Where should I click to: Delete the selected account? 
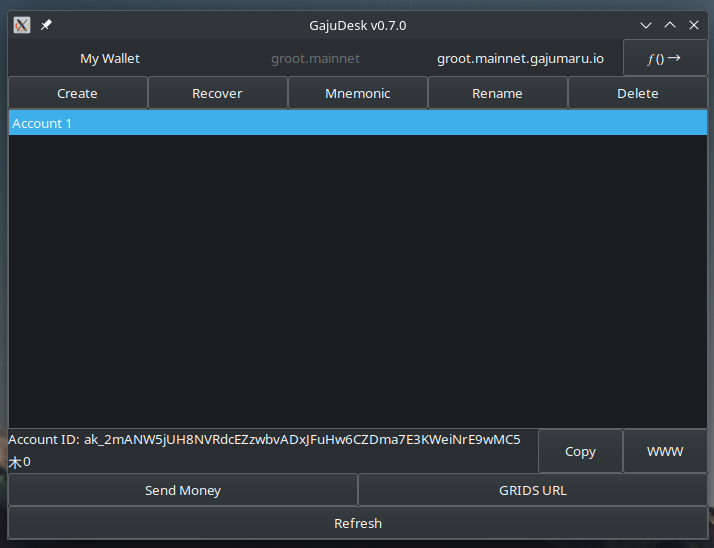click(637, 93)
